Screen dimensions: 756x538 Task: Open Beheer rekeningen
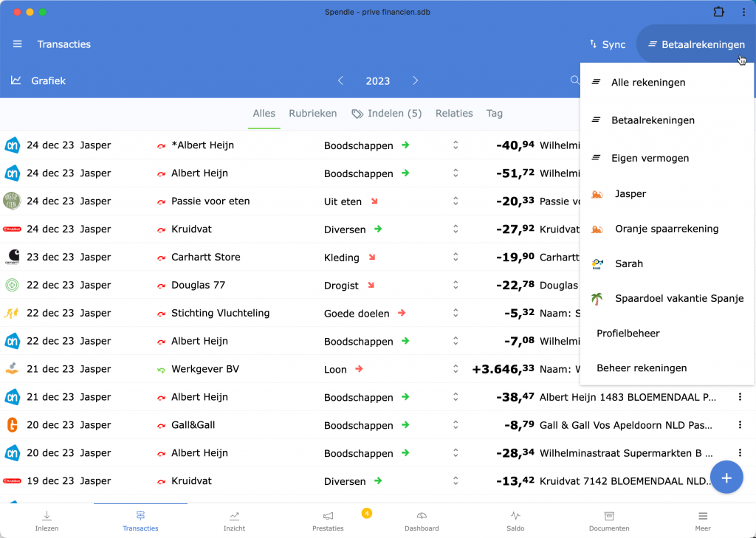point(642,368)
